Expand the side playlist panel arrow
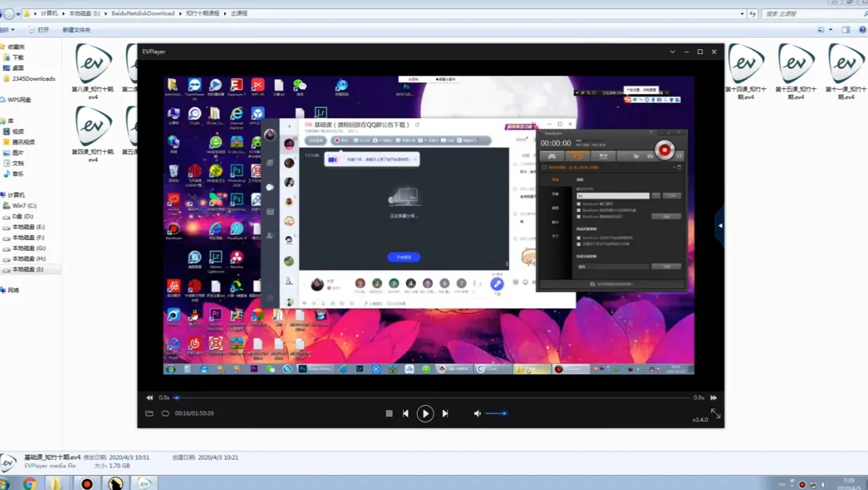This screenshot has height=490, width=868. [720, 225]
